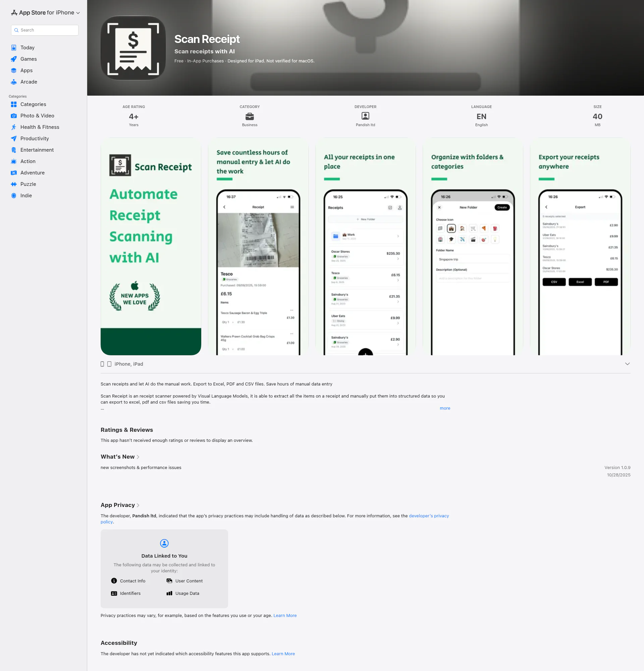Select the User Content privacy item
Image resolution: width=644 pixels, height=671 pixels.
(x=184, y=581)
